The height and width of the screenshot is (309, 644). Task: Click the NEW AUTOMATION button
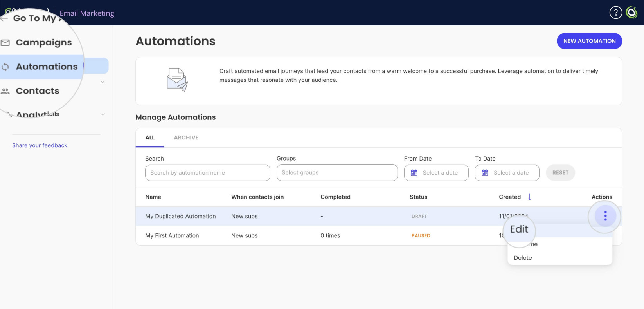[x=589, y=41]
